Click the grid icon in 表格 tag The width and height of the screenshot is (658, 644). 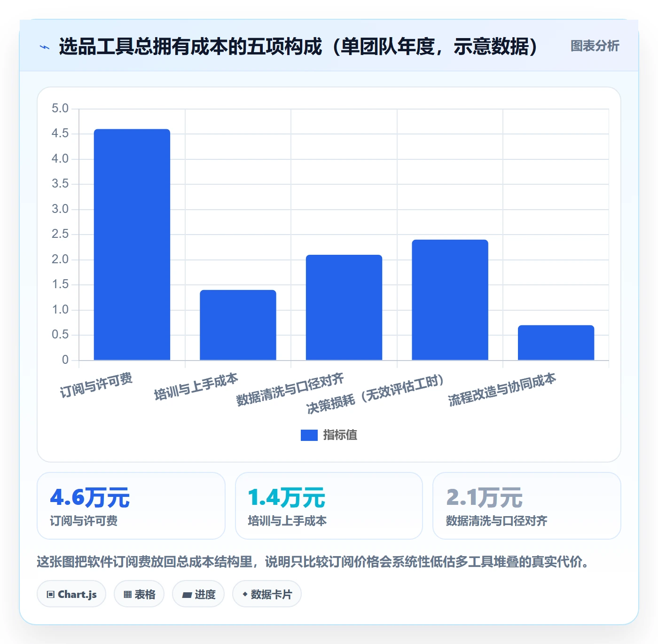pyautogui.click(x=127, y=595)
